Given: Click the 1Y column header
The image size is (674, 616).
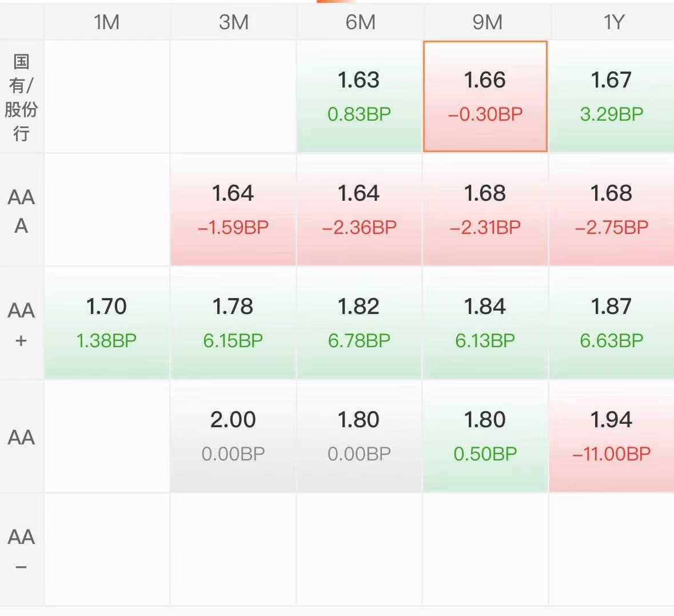Looking at the screenshot, I should tap(613, 22).
